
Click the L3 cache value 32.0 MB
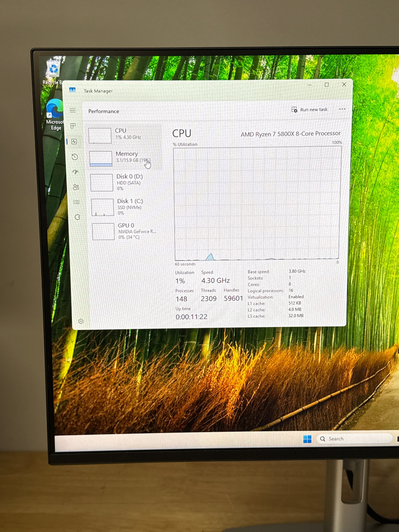[296, 316]
